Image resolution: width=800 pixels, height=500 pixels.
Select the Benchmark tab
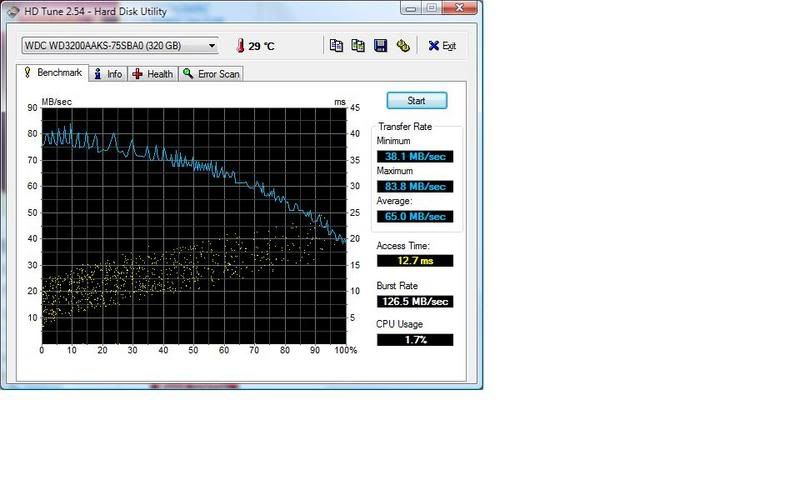click(53, 73)
